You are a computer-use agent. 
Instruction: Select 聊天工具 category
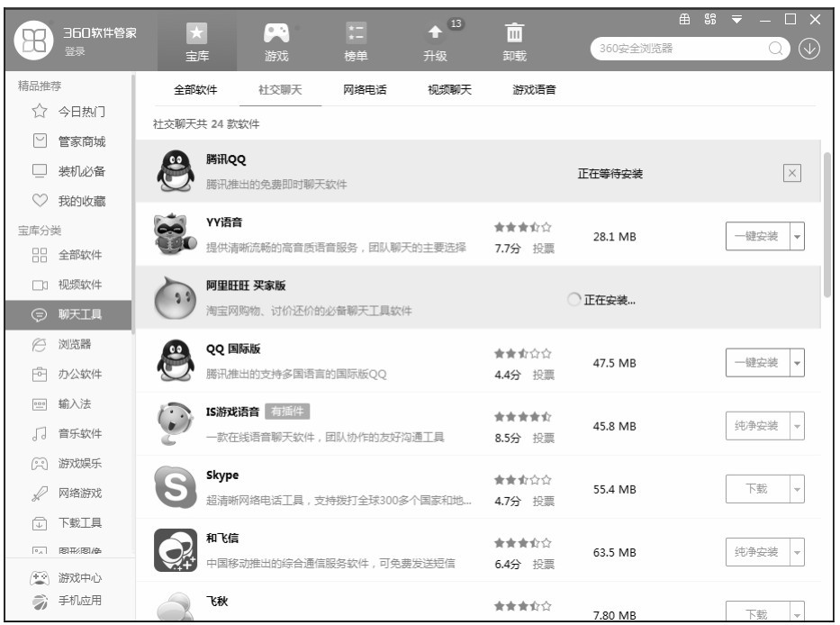[68, 314]
